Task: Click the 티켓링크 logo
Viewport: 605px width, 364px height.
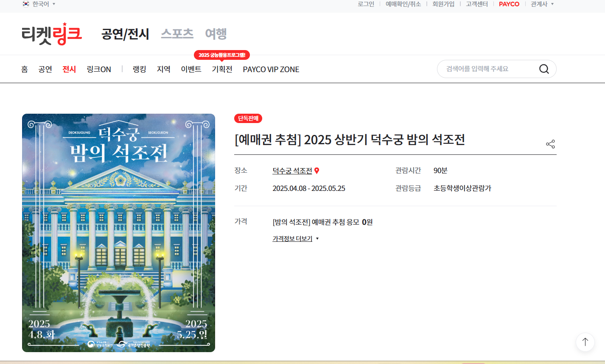Action: (52, 34)
